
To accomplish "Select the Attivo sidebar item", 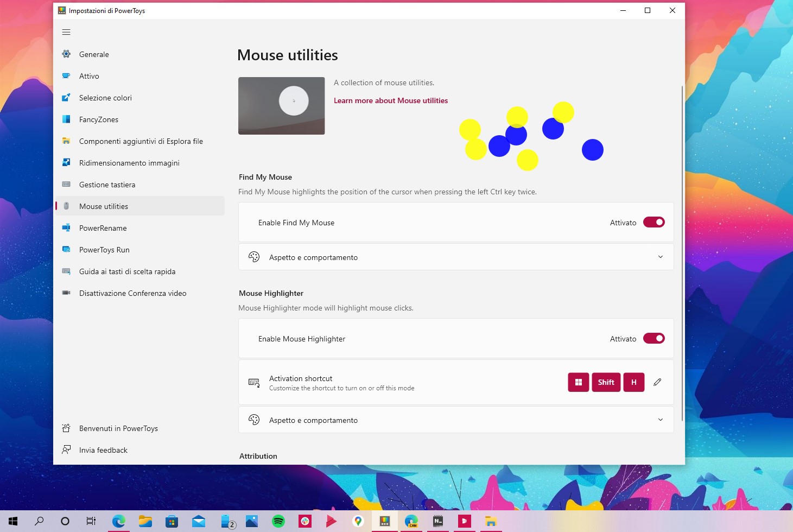I will tap(140, 76).
